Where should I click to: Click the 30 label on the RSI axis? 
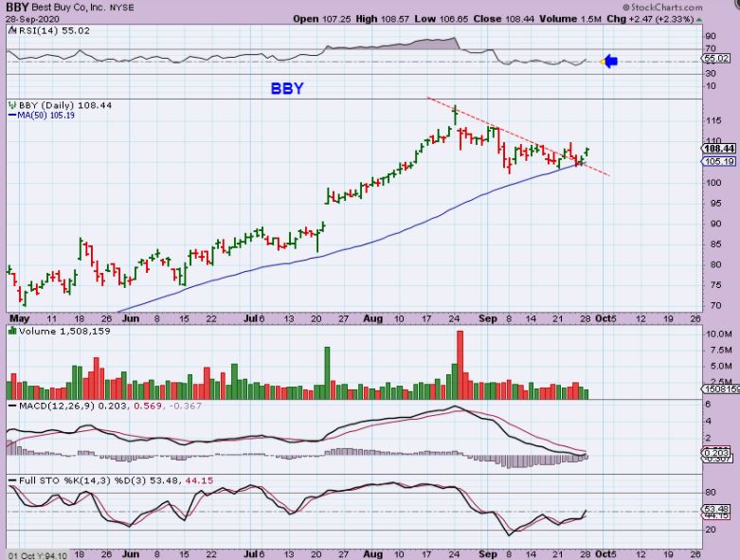point(711,74)
